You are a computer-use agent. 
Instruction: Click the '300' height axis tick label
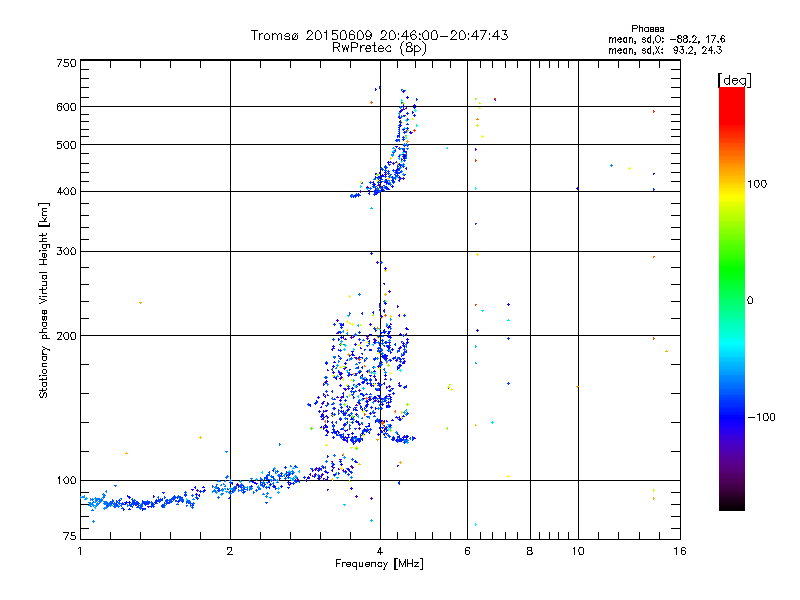coord(66,252)
